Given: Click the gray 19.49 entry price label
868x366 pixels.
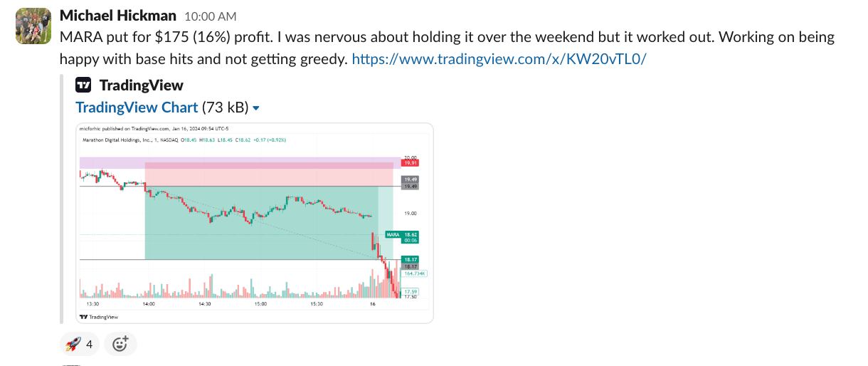Looking at the screenshot, I should pos(411,179).
